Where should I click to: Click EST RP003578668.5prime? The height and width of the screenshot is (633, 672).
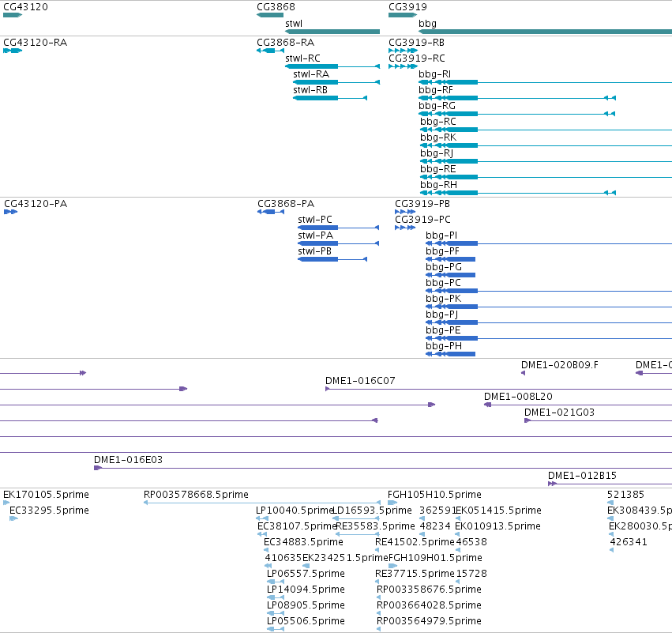[262, 503]
